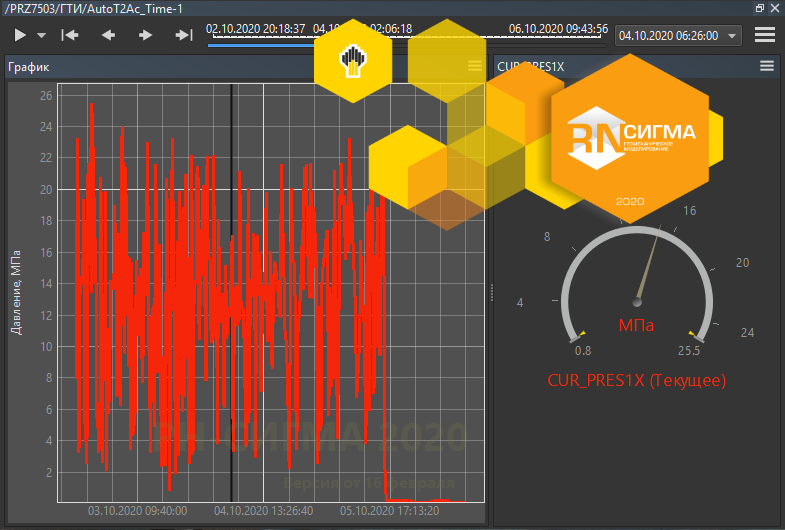
Task: Step one frame backward
Action: tap(108, 35)
